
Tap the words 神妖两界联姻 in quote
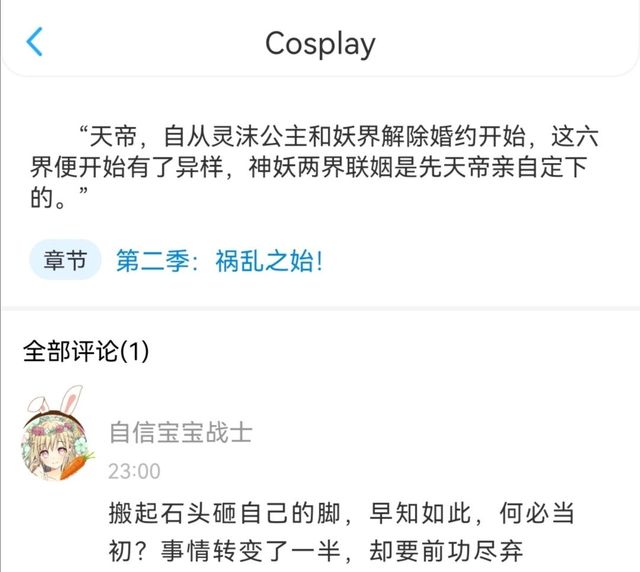(x=320, y=167)
